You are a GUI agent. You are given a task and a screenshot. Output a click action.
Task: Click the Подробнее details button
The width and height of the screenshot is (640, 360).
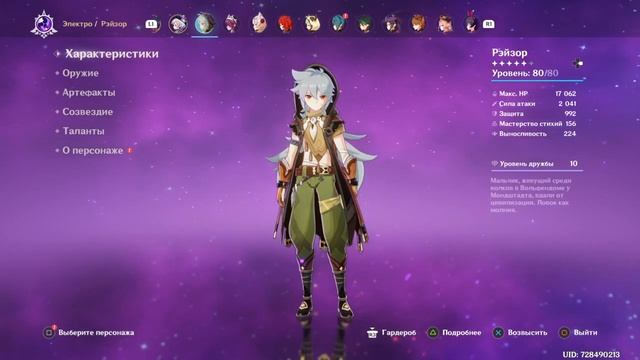[462, 333]
